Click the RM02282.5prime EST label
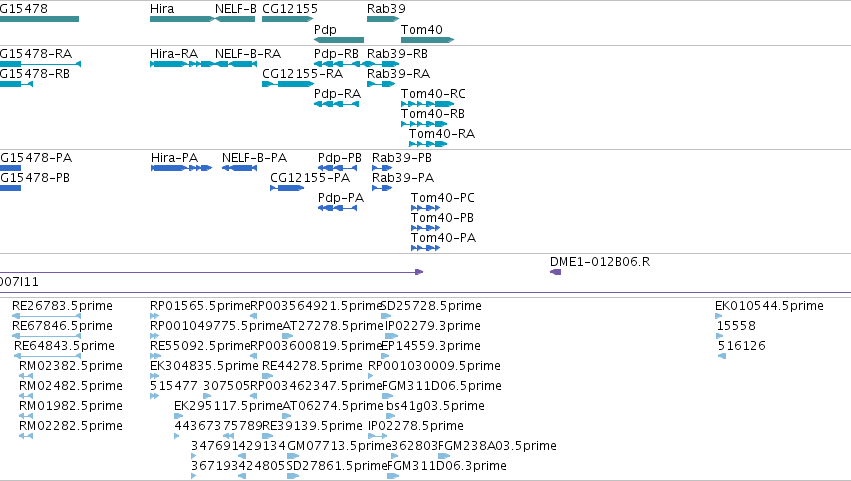The image size is (851, 481). tap(71, 427)
